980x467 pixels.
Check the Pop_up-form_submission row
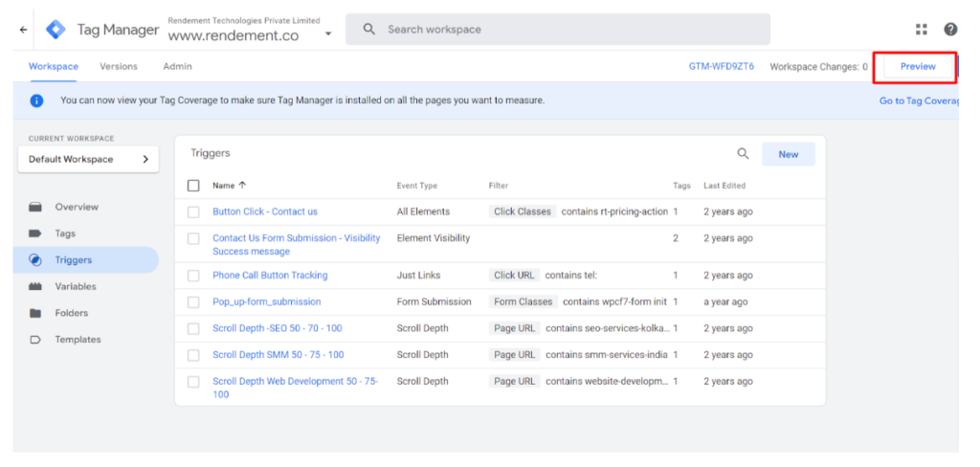[x=193, y=302]
